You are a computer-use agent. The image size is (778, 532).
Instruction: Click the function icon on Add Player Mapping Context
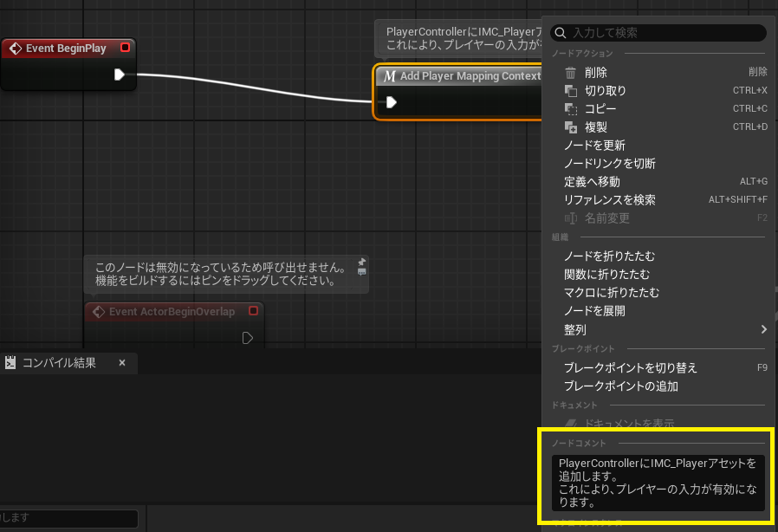click(390, 76)
